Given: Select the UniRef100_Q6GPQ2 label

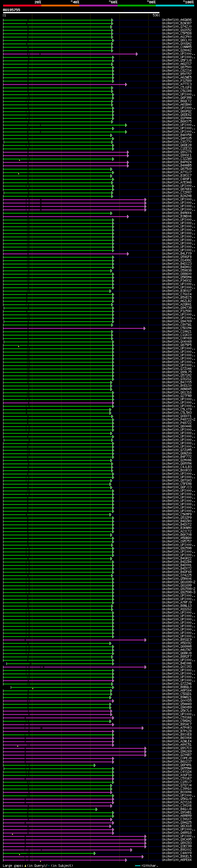Looking at the screenshot, I should (x=177, y=111).
